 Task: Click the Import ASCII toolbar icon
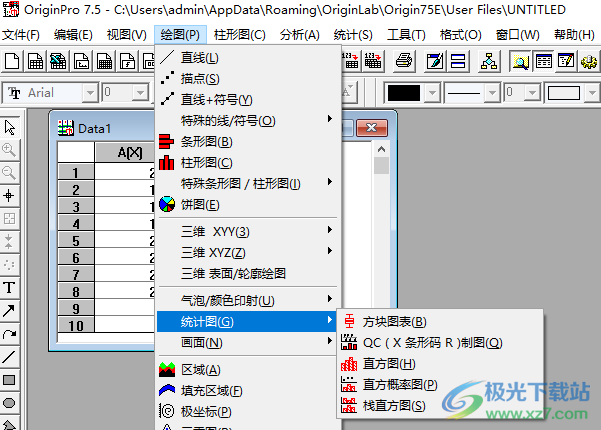tap(350, 61)
